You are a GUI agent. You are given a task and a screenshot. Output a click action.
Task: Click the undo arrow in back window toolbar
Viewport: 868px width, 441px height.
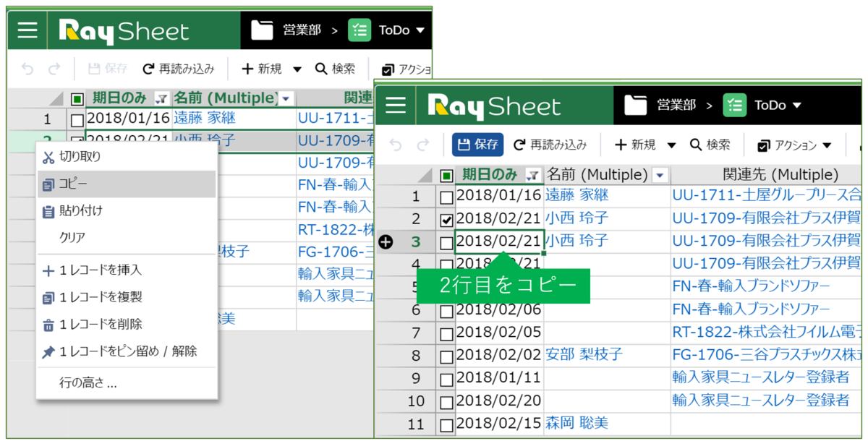(27, 69)
